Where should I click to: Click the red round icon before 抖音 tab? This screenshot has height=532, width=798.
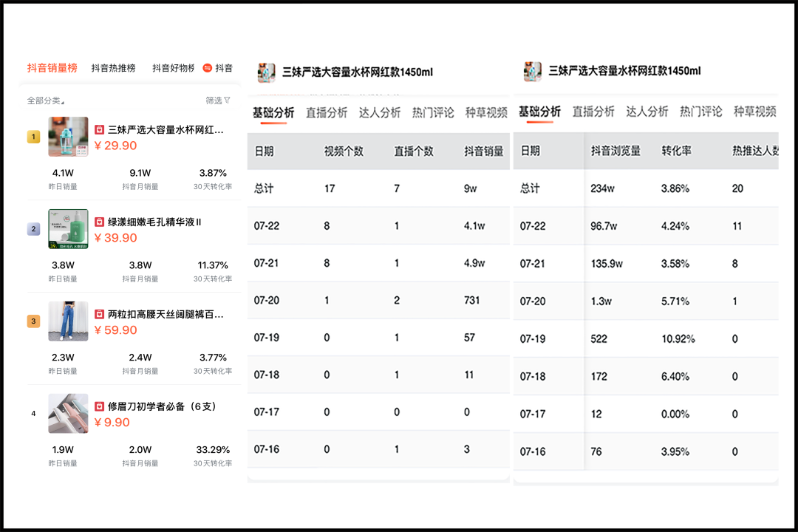[208, 68]
